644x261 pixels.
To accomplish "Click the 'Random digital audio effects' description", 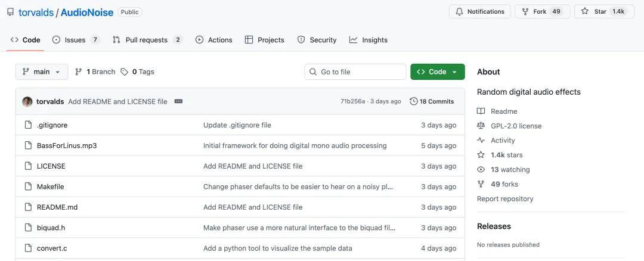I will click(x=528, y=92).
